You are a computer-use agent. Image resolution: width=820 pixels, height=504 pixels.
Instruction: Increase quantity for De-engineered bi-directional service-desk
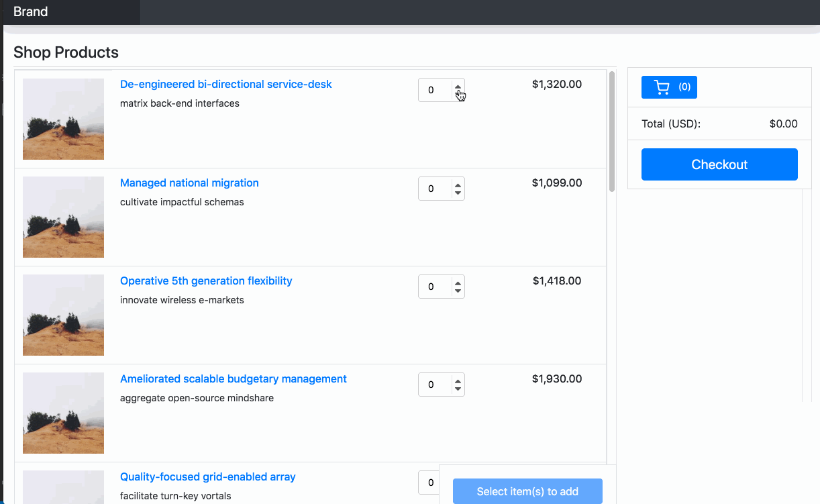(458, 86)
